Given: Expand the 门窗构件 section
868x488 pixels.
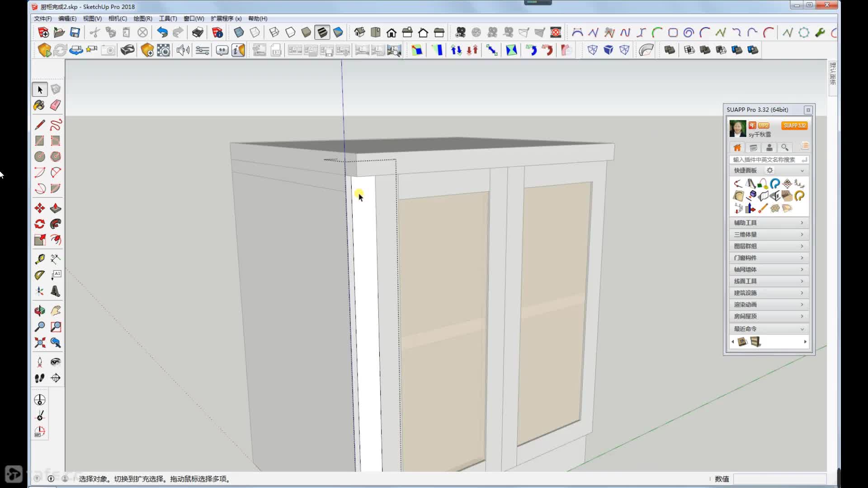Looking at the screenshot, I should point(769,258).
